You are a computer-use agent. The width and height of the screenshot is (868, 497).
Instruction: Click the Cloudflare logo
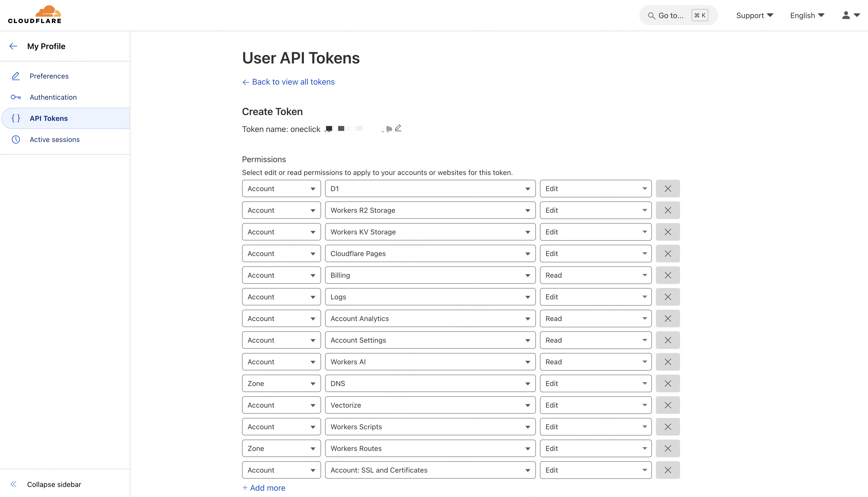(x=34, y=14)
